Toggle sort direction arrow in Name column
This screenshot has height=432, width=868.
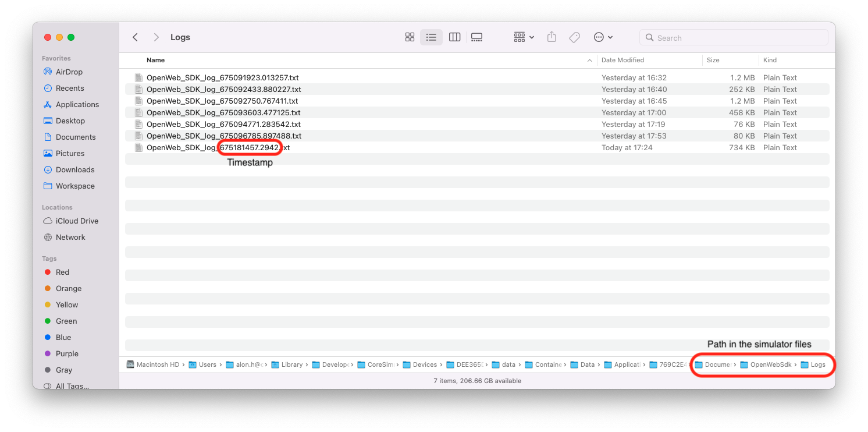tap(589, 61)
